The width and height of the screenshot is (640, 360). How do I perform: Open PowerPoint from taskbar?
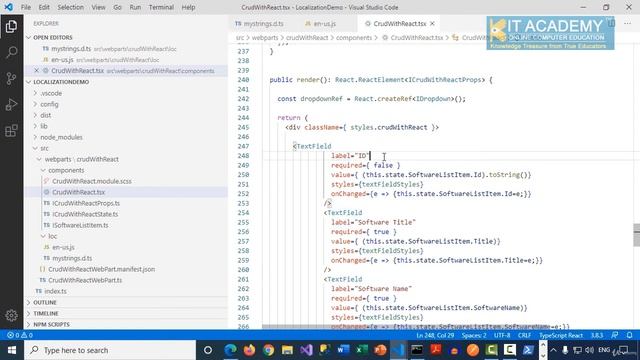pos(380,350)
